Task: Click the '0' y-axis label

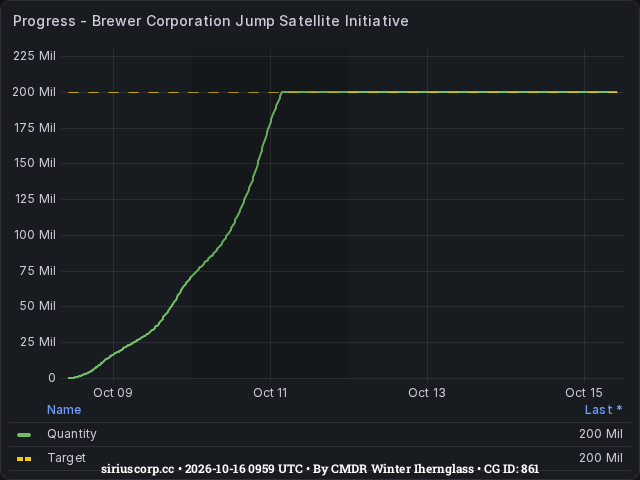Action: click(x=52, y=378)
